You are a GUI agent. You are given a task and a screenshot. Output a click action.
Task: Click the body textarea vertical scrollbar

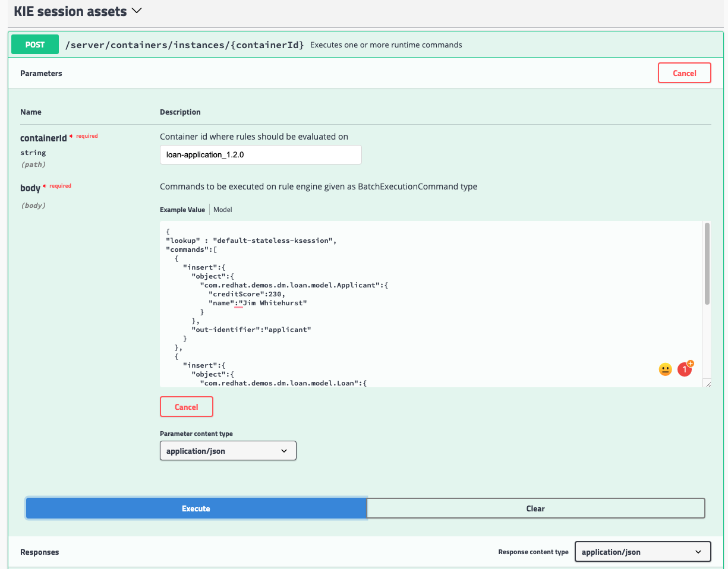tap(707, 264)
